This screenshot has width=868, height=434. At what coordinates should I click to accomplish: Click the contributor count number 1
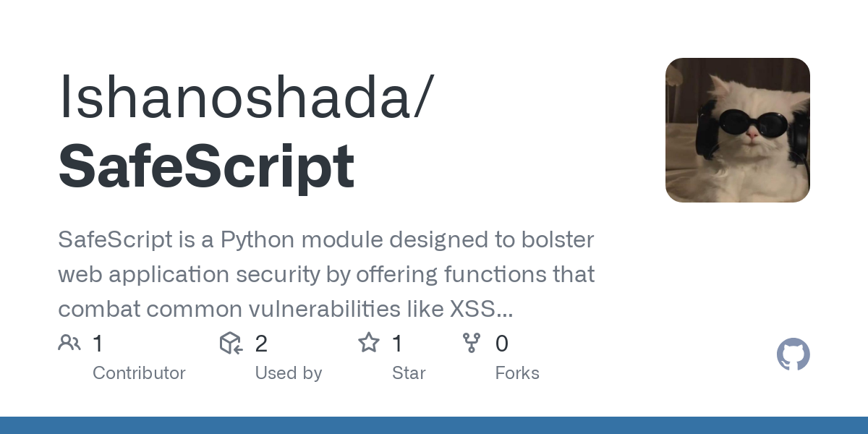(98, 344)
